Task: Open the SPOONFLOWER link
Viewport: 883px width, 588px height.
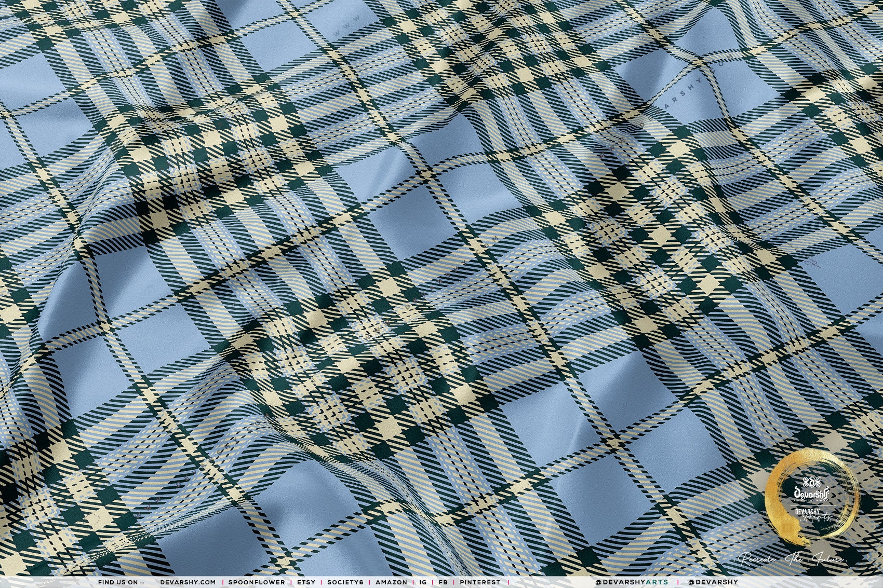Action: [x=257, y=582]
